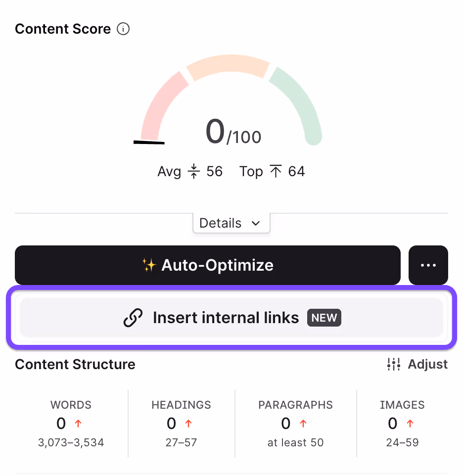Click the Top score arrow icon
463x476 pixels.
(276, 171)
